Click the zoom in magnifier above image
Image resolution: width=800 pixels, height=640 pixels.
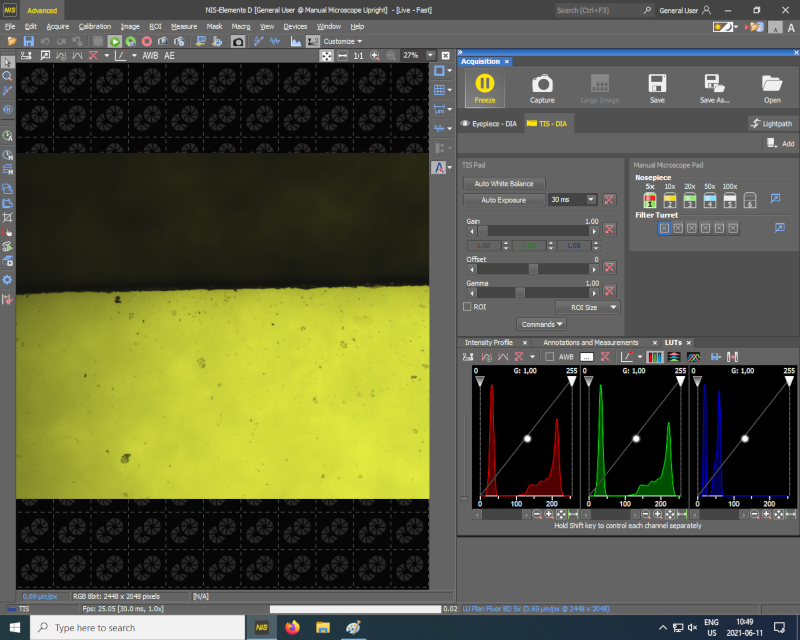click(x=375, y=56)
